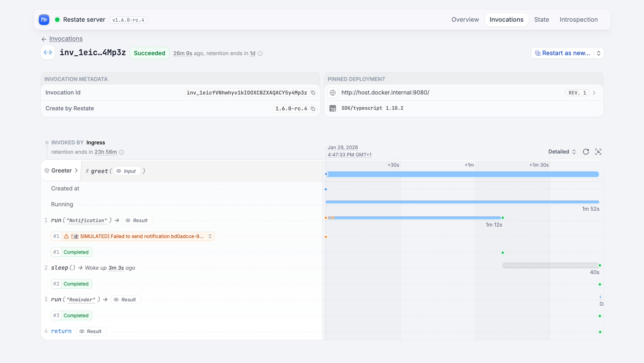The height and width of the screenshot is (363, 644).
Task: Click info icon beside 23h 56m retention
Action: (x=121, y=152)
